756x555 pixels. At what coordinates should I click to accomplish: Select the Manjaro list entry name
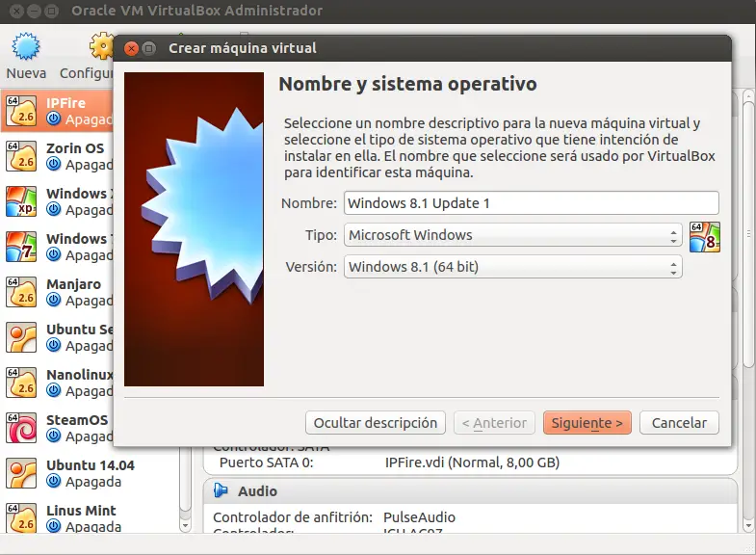tap(74, 284)
